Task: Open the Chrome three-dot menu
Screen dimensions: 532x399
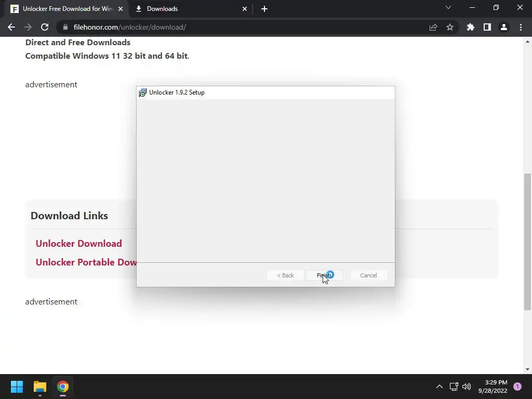Action: (x=521, y=27)
